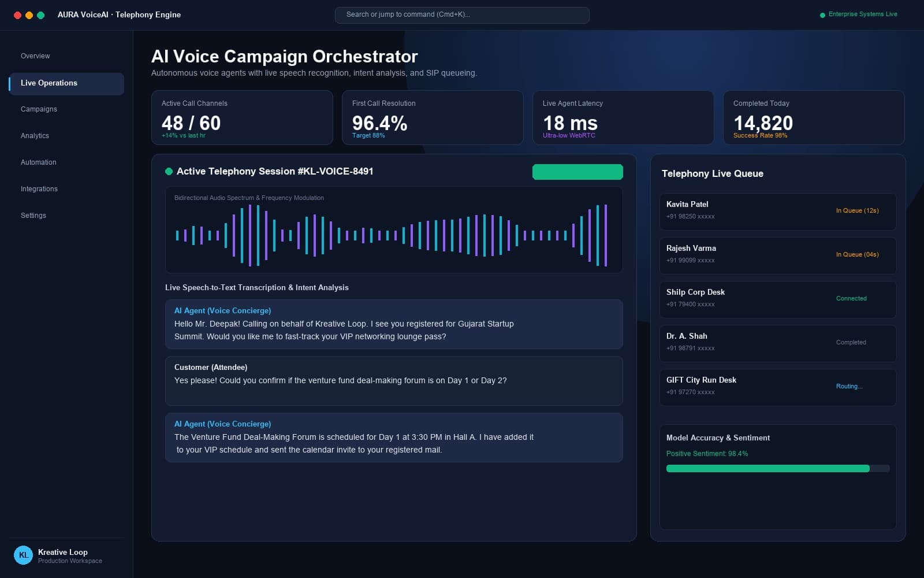Click the Routing... status label
Screen dimensions: 924x578
coord(849,387)
